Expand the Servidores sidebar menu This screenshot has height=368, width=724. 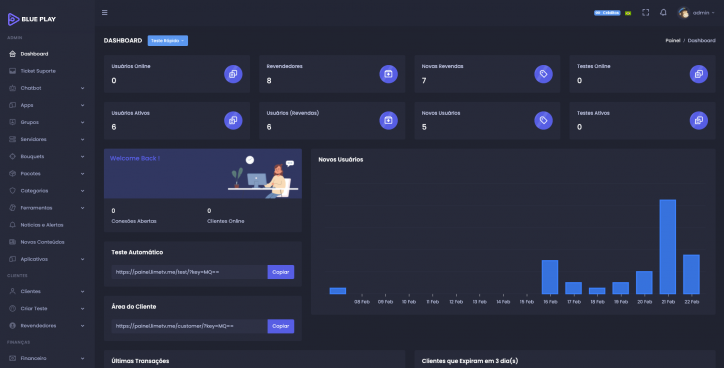(x=47, y=139)
